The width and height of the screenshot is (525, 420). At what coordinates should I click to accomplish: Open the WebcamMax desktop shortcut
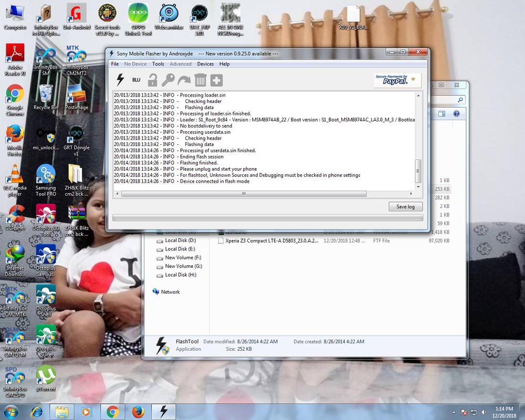tap(169, 17)
